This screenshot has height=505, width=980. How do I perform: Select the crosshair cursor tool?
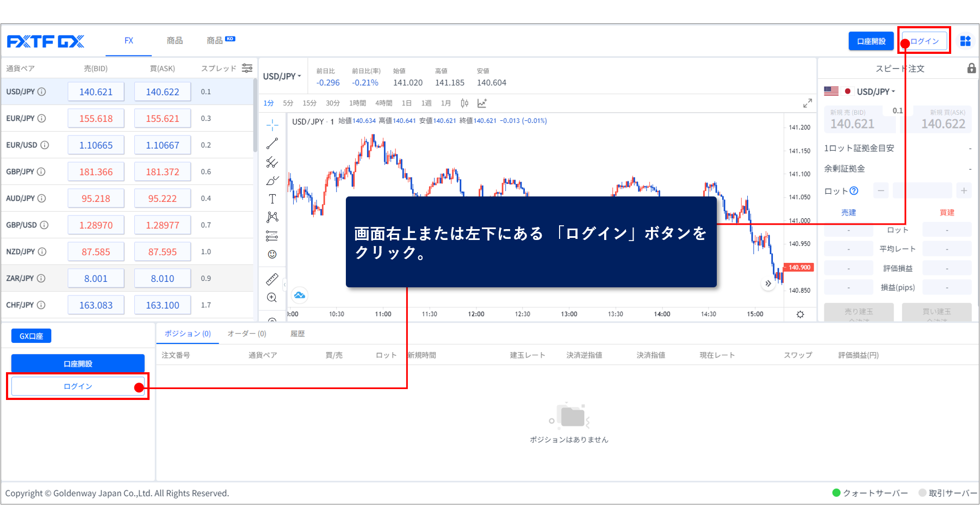tap(272, 125)
